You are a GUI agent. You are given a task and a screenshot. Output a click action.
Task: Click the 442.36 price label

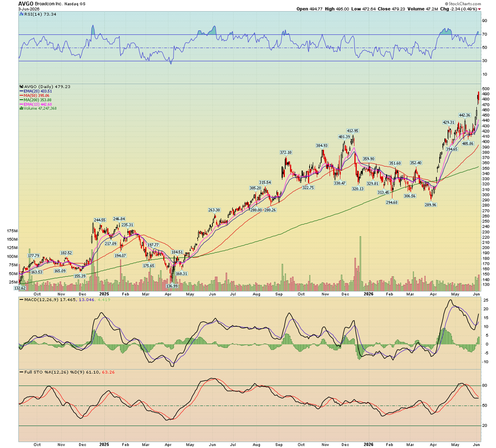(465, 115)
